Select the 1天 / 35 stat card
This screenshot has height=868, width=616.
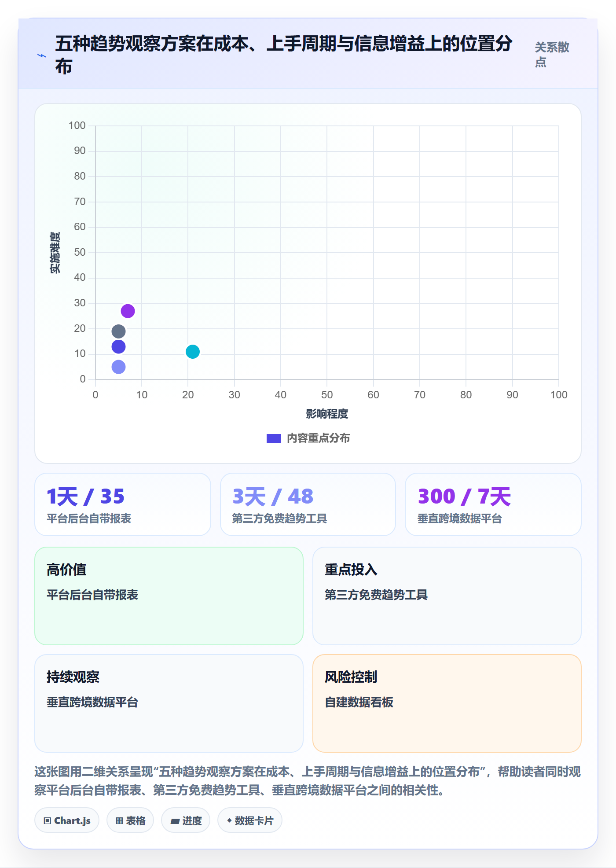(x=123, y=504)
